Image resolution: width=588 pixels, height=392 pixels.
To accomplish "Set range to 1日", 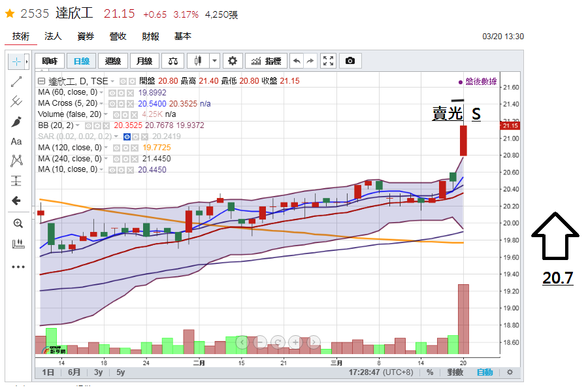I will tap(48, 372).
